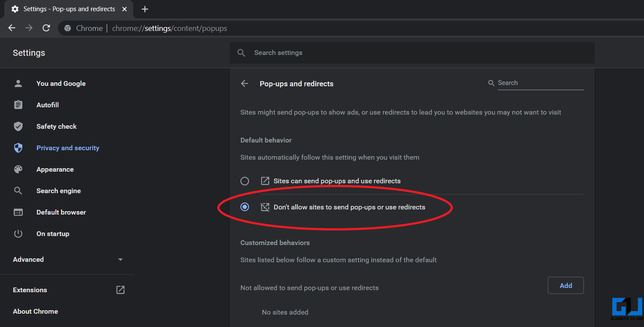The image size is (644, 327).
Task: Click the 'Default behavior' heading
Action: tap(266, 140)
